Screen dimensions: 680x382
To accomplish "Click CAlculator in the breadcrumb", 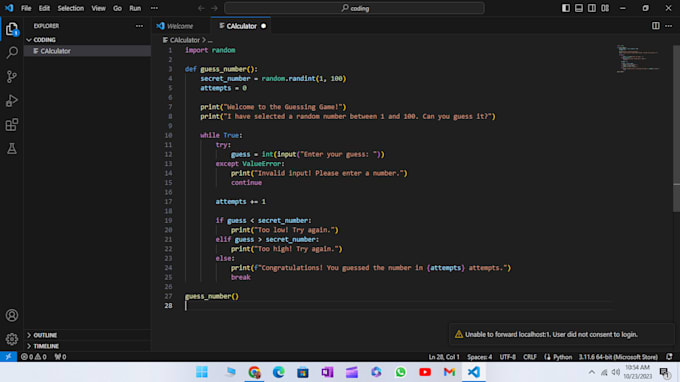I will (x=184, y=40).
